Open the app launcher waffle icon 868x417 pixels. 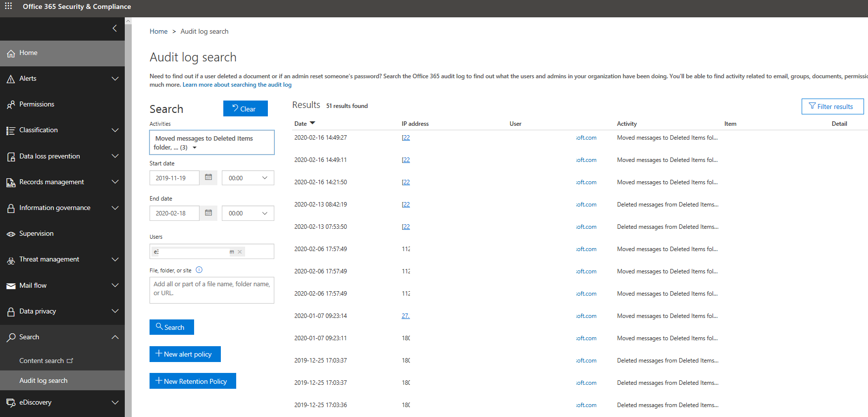pyautogui.click(x=8, y=6)
